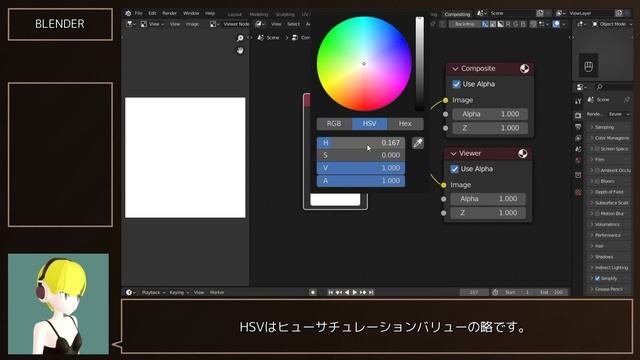Screen dimensions: 640x360
Task: Click the A alpha slider field
Action: click(x=361, y=180)
